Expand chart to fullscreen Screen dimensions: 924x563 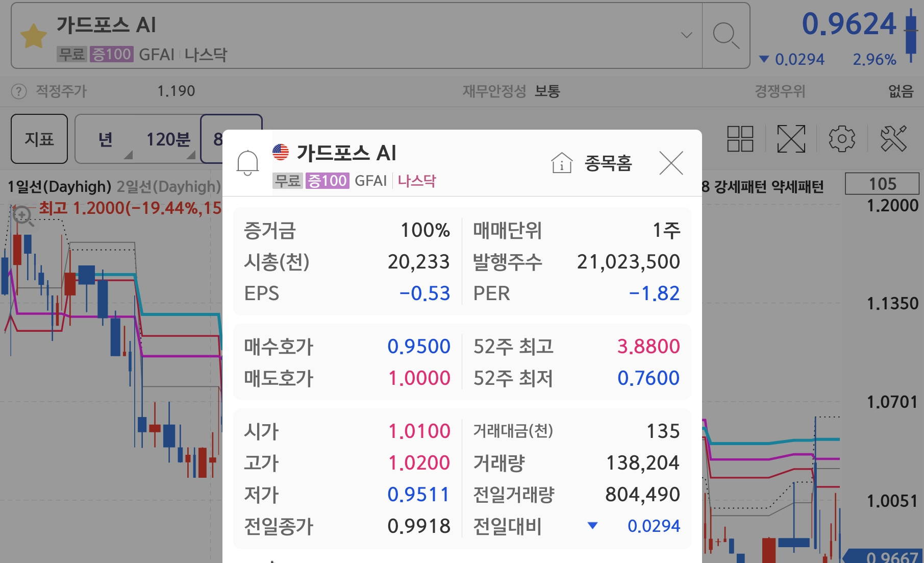tap(791, 139)
